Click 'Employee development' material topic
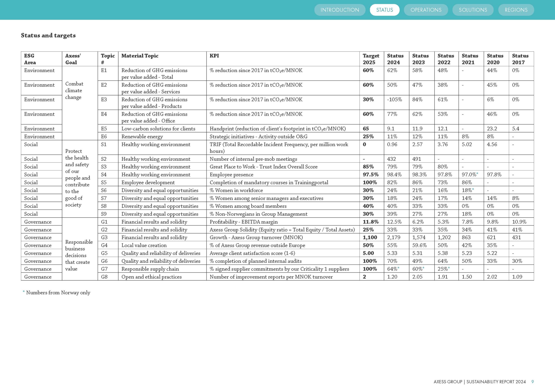The height and width of the screenshot is (392, 555). tap(148, 183)
